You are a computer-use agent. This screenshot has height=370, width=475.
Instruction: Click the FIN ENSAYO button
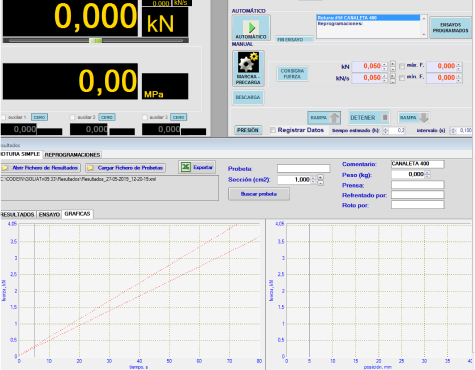[x=294, y=39]
